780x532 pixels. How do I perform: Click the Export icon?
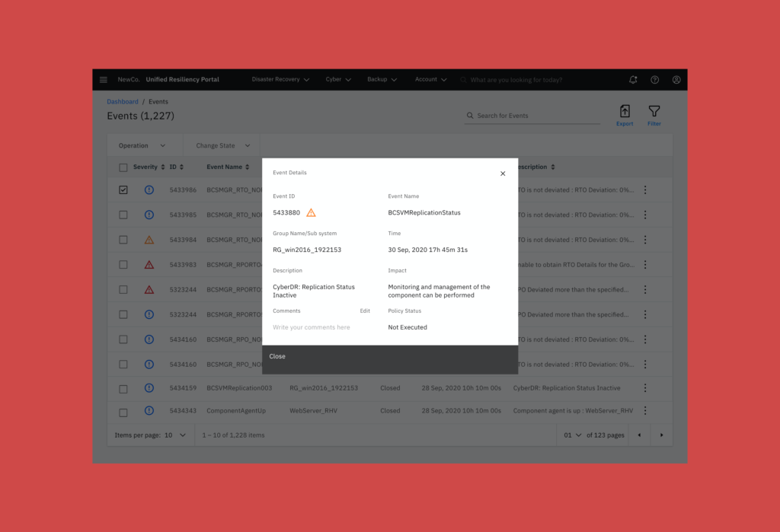[x=625, y=113]
